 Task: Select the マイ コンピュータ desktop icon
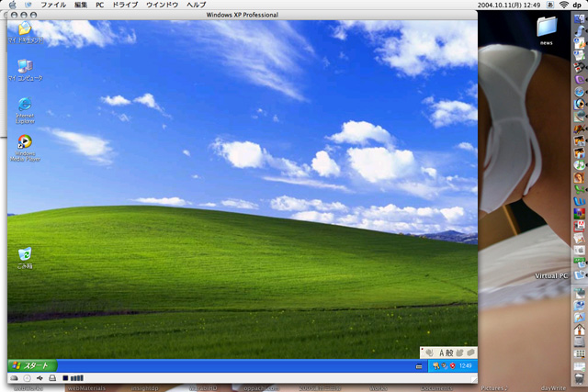click(x=25, y=67)
